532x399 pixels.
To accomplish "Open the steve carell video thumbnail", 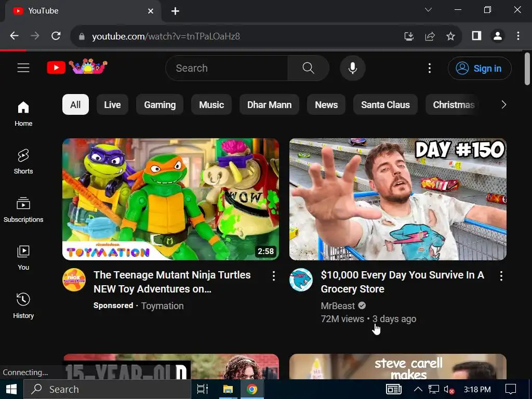I will click(397, 366).
